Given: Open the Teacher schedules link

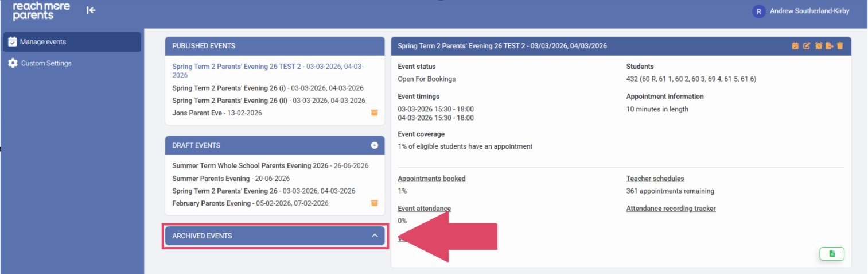Looking at the screenshot, I should coord(655,179).
